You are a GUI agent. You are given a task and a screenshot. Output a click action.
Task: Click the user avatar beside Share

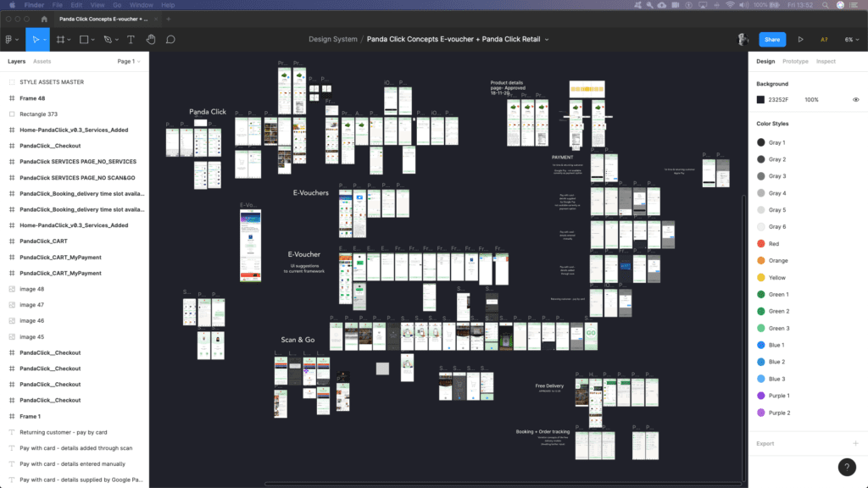(x=743, y=39)
